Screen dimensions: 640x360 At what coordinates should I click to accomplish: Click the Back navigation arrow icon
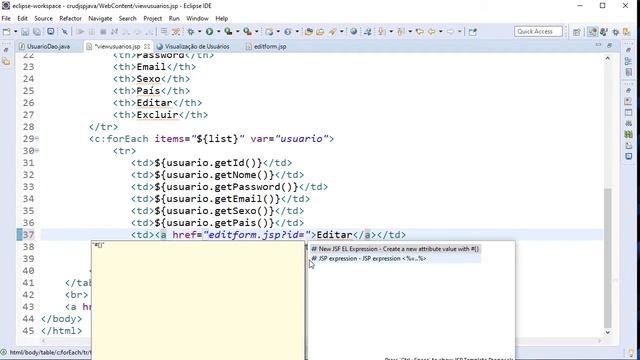(x=431, y=31)
